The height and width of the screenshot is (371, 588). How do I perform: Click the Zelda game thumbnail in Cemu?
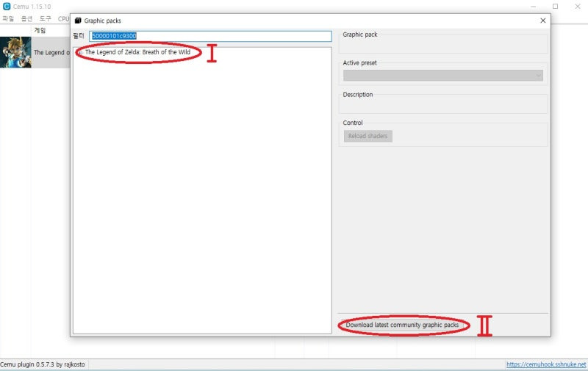(15, 52)
